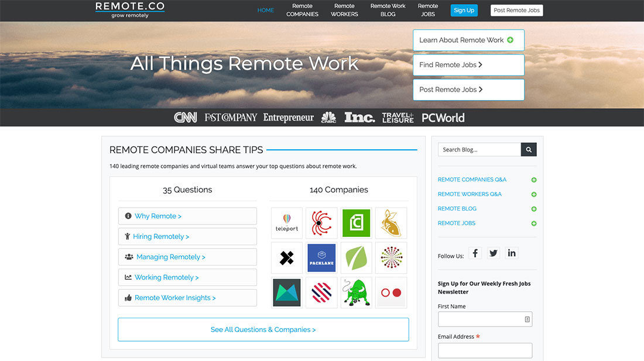Visit the Facebook page via its icon
The width and height of the screenshot is (644, 361).
475,253
